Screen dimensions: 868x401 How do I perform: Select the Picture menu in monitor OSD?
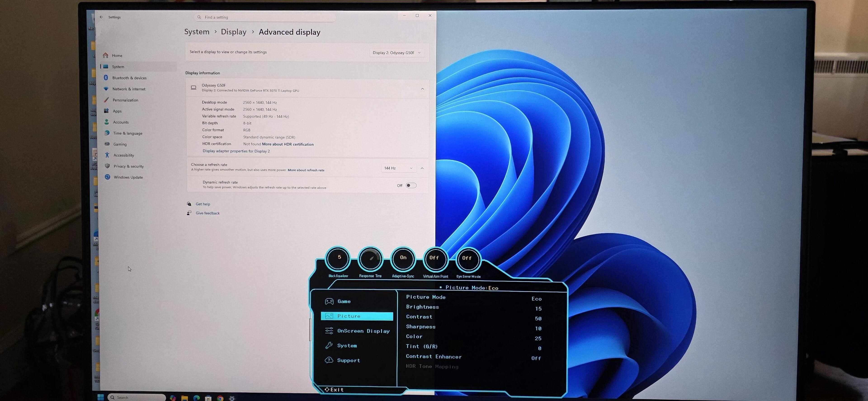(357, 316)
